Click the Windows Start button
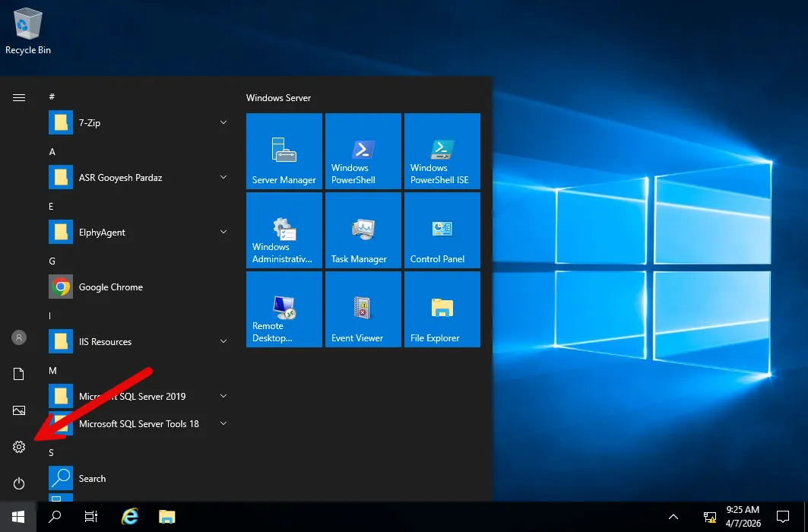Viewport: 808px width, 532px height. click(18, 517)
